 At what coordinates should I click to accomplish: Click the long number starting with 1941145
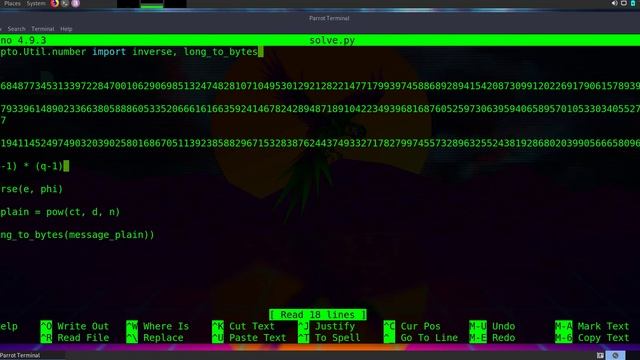[x=320, y=143]
